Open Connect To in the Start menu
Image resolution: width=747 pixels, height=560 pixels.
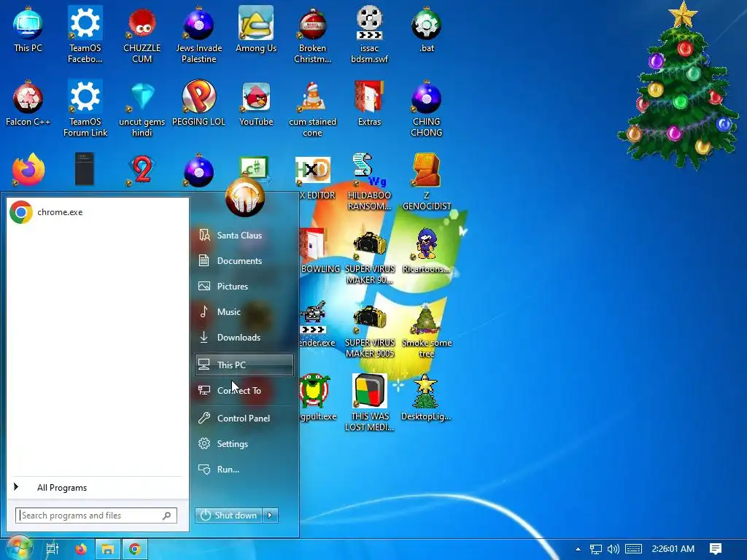[x=245, y=391]
